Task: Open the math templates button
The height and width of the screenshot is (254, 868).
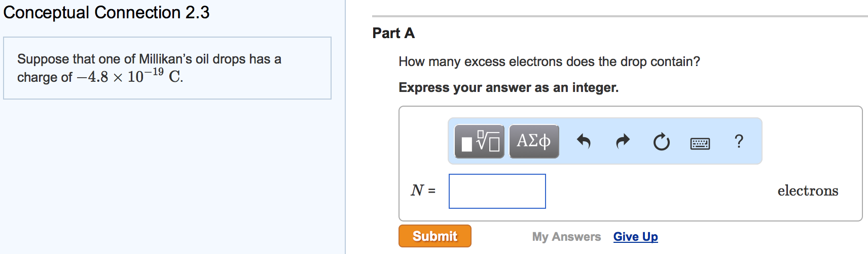Action: tap(479, 141)
